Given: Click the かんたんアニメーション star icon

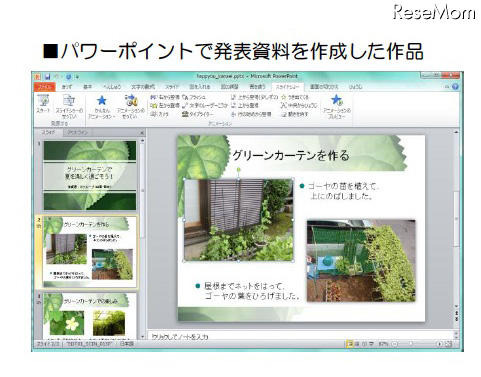Looking at the screenshot, I should (101, 101).
